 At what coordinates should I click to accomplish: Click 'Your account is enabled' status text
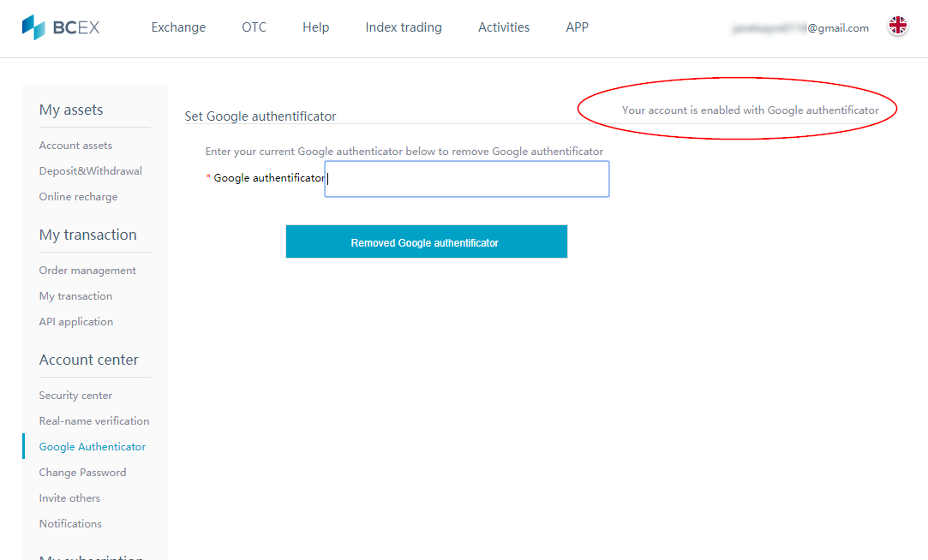point(750,110)
